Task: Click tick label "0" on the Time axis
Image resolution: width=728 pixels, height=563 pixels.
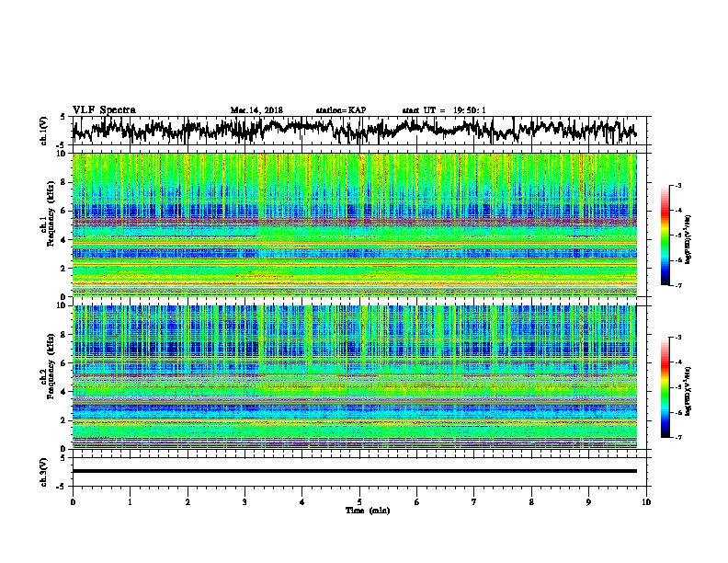Action: point(73,501)
